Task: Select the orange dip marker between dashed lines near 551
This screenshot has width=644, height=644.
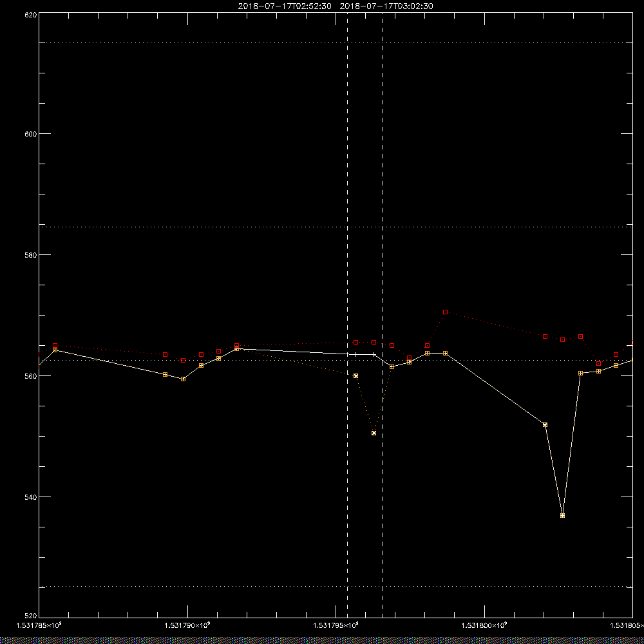Action: (x=374, y=433)
